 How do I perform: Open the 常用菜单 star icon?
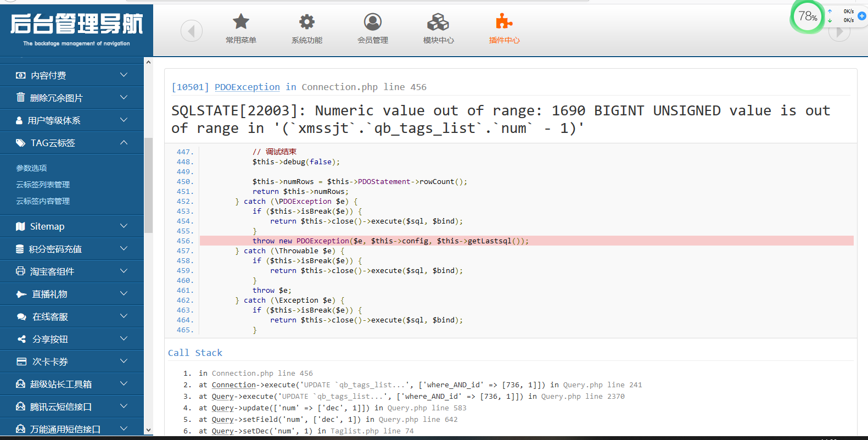tap(240, 23)
